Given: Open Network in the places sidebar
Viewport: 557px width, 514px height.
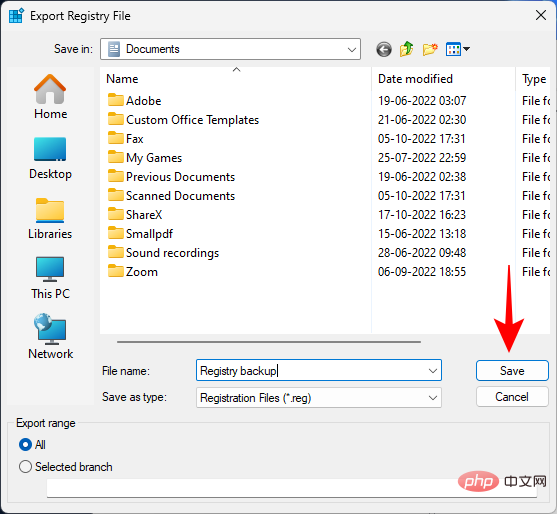Looking at the screenshot, I should pyautogui.click(x=50, y=337).
